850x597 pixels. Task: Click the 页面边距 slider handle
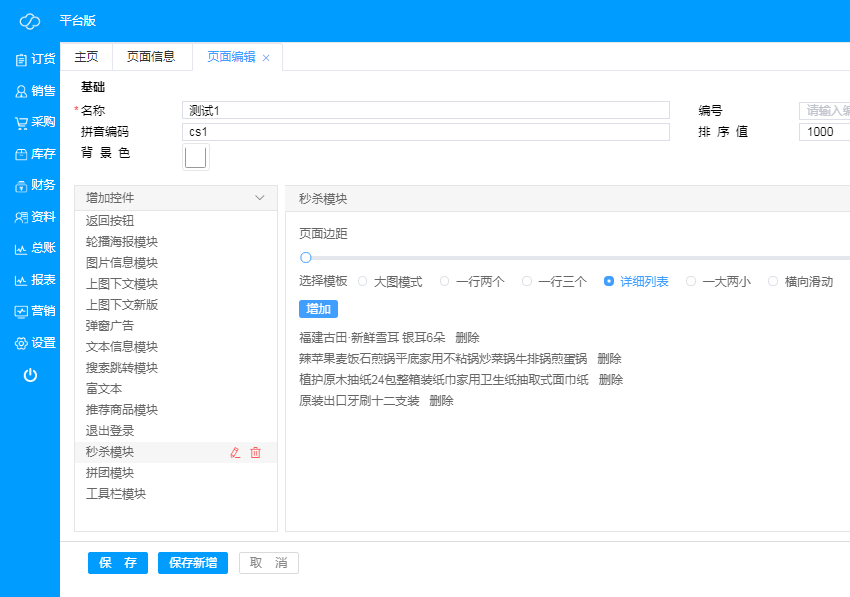(x=306, y=258)
